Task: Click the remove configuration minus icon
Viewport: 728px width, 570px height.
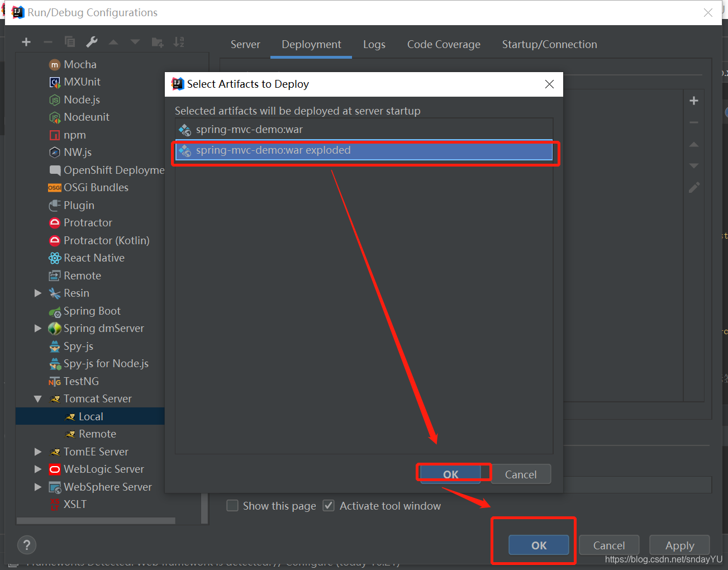Action: [48, 42]
